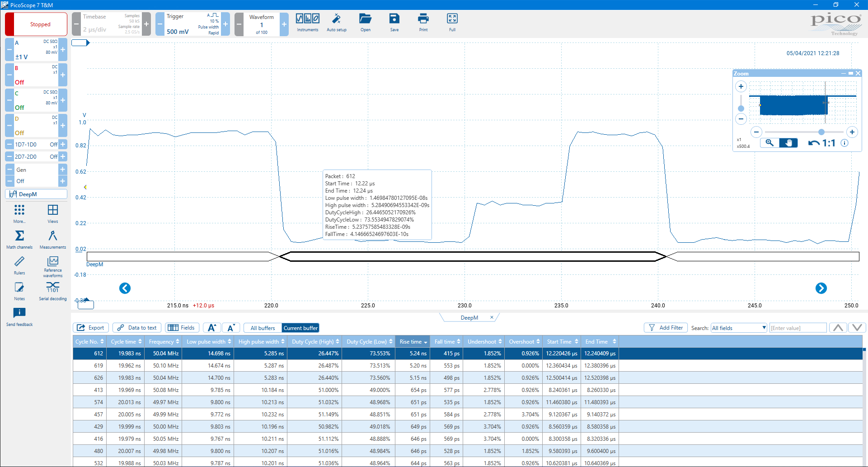Screen dimensions: 868x467
Task: Select the Current buffer option
Action: (300, 328)
